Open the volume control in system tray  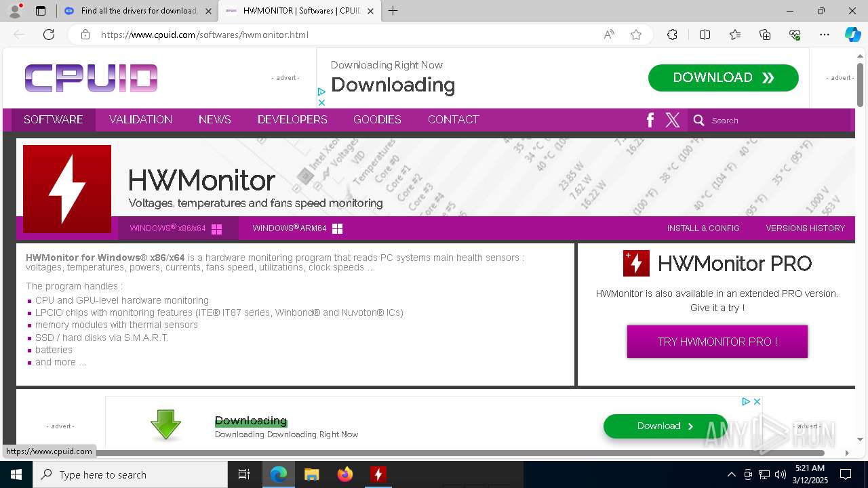click(x=781, y=474)
